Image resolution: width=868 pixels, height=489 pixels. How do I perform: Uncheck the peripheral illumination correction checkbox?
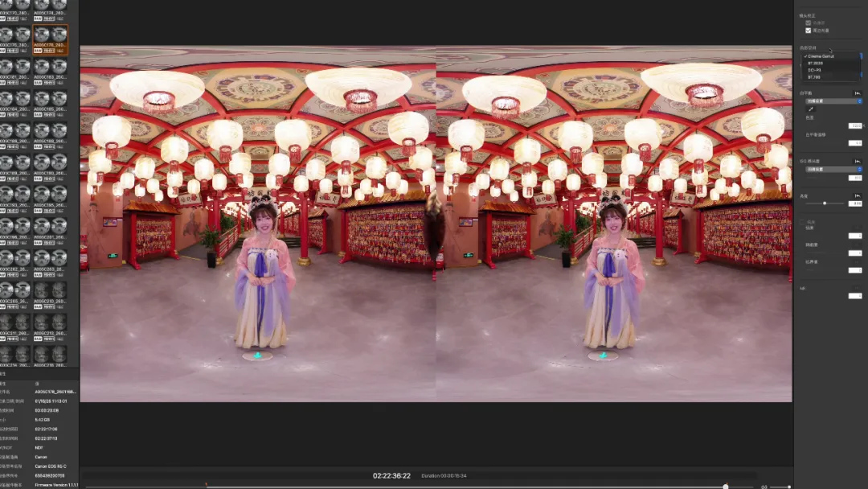(x=807, y=30)
